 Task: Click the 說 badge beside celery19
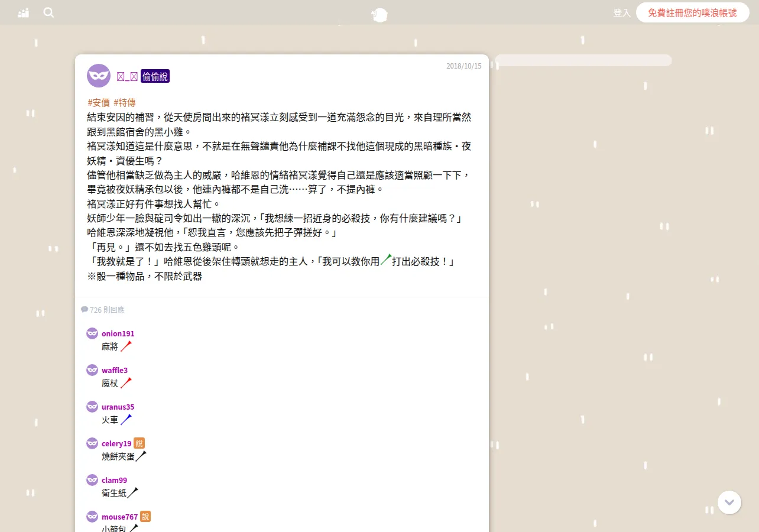pos(139,443)
